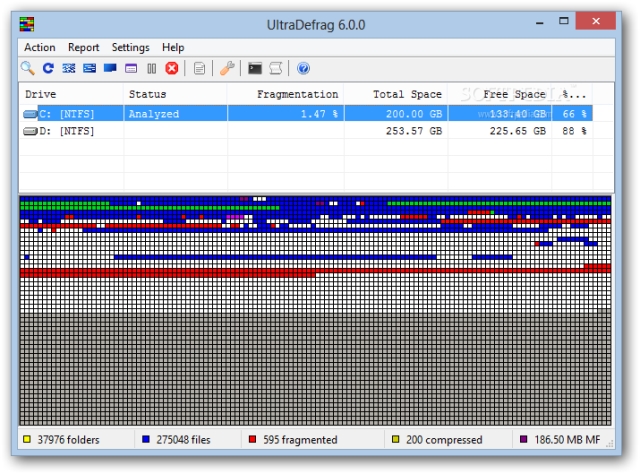
Task: Click the red fragmented legend swatch
Action: [252, 439]
